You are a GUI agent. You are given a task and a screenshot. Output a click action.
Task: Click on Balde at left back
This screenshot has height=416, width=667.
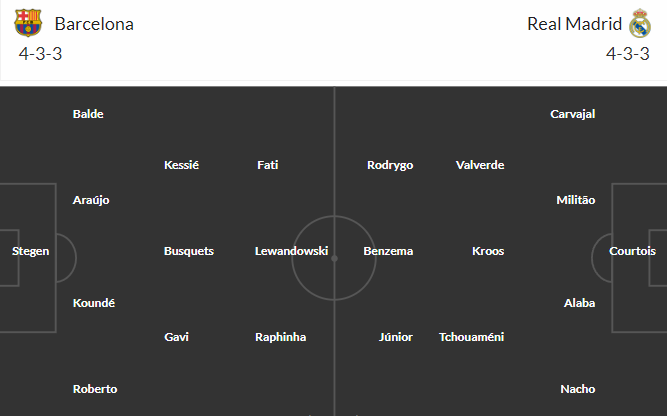[x=88, y=114]
